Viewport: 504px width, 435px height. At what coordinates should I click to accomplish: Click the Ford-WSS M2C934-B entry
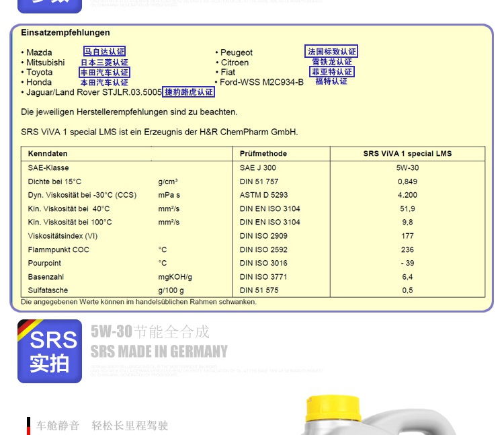(259, 82)
